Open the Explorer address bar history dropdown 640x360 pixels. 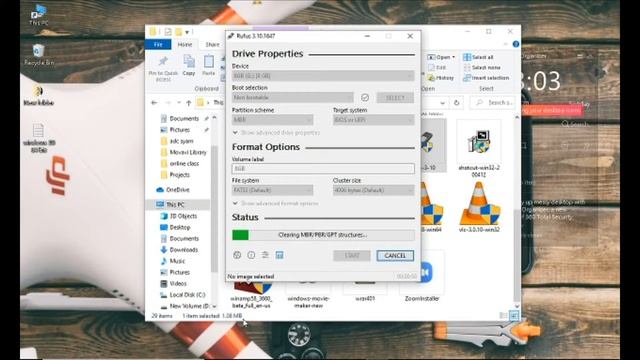click(442, 103)
